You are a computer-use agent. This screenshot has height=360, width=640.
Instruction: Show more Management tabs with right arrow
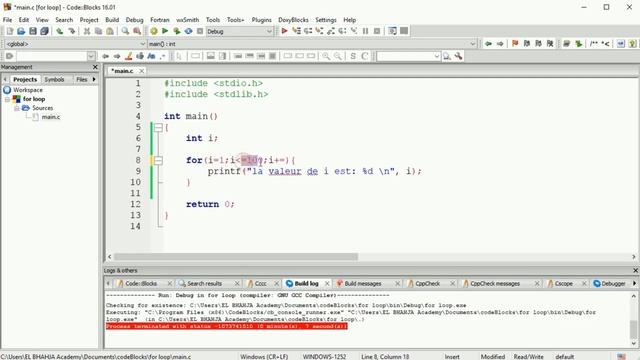94,79
